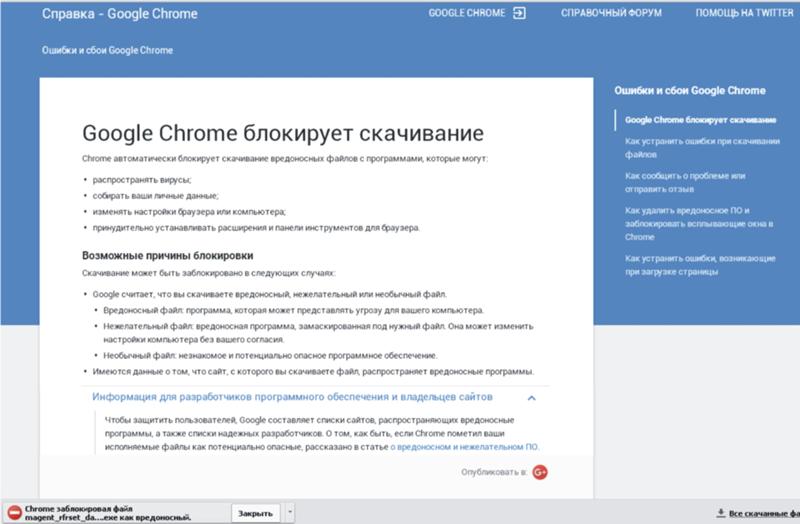Click page title Google Chrome блокирует скачивание
Image resolution: width=800 pixels, height=524 pixels.
[x=283, y=134]
